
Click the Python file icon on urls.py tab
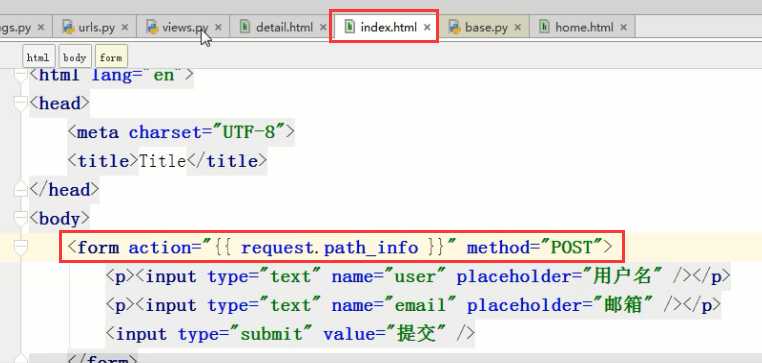(69, 27)
